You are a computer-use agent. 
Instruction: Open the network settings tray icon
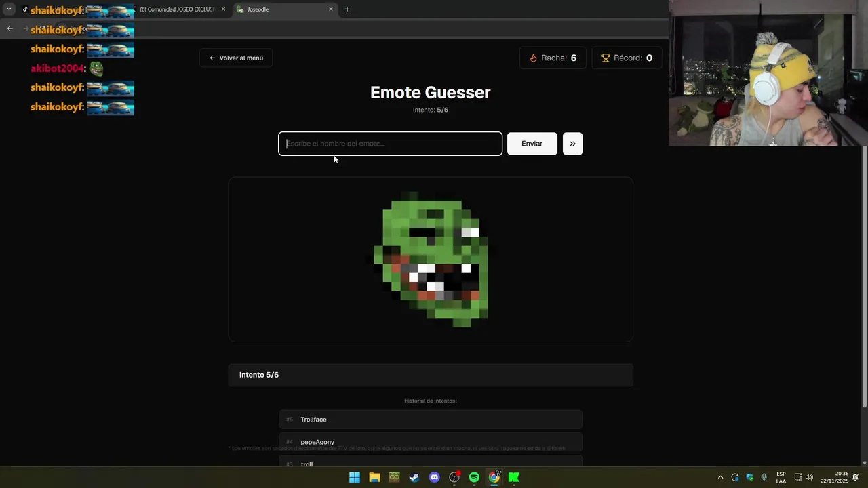click(798, 477)
